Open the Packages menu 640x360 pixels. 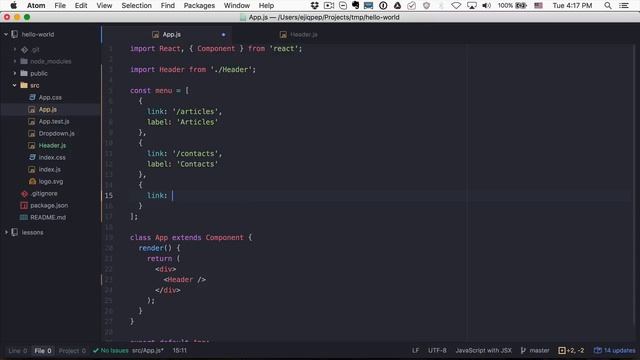199,6
